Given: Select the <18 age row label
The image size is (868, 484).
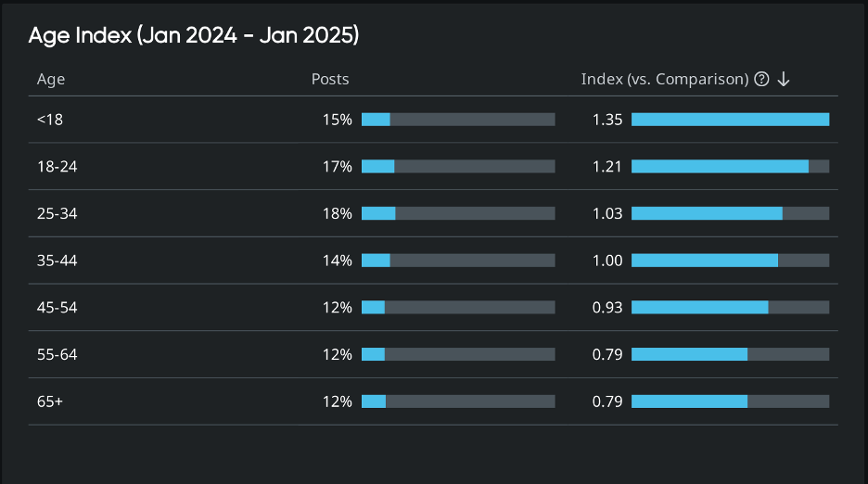Looking at the screenshot, I should pyautogui.click(x=50, y=120).
